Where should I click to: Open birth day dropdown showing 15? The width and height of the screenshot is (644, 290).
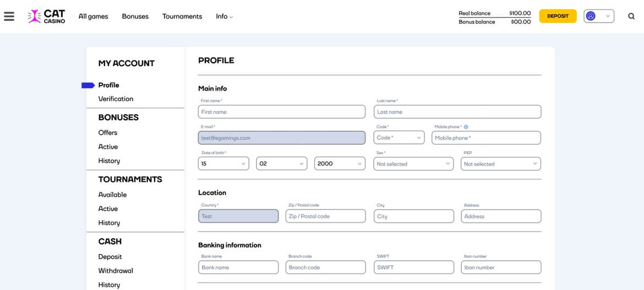(x=223, y=164)
